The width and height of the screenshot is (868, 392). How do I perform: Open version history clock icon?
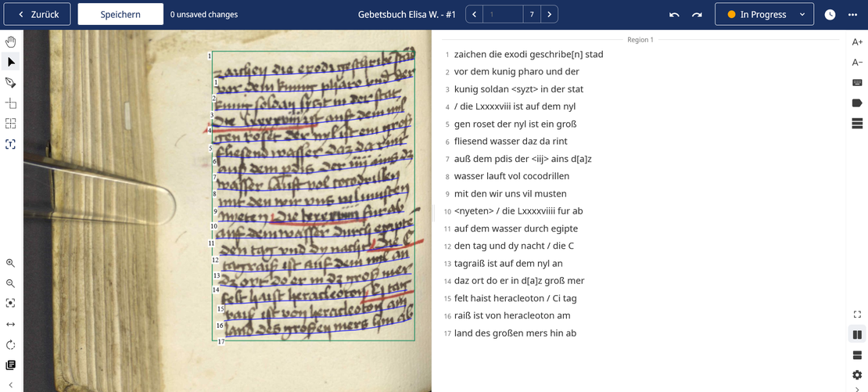[x=830, y=15]
